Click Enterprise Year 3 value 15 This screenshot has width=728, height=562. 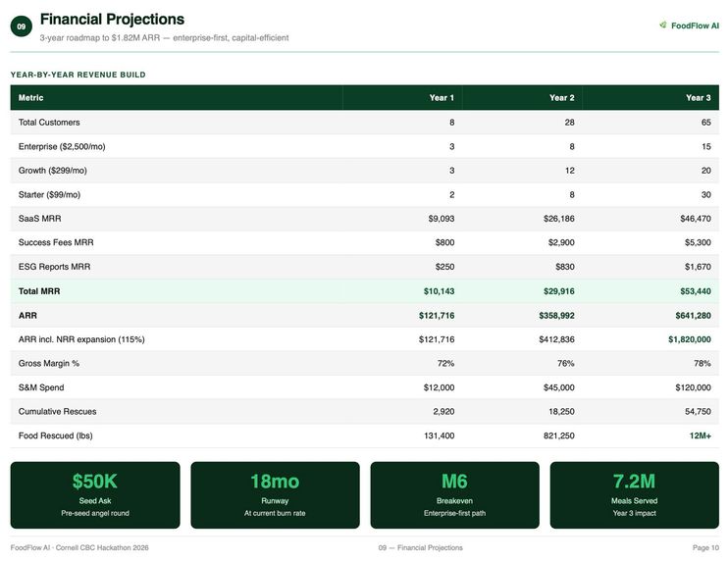pos(706,147)
